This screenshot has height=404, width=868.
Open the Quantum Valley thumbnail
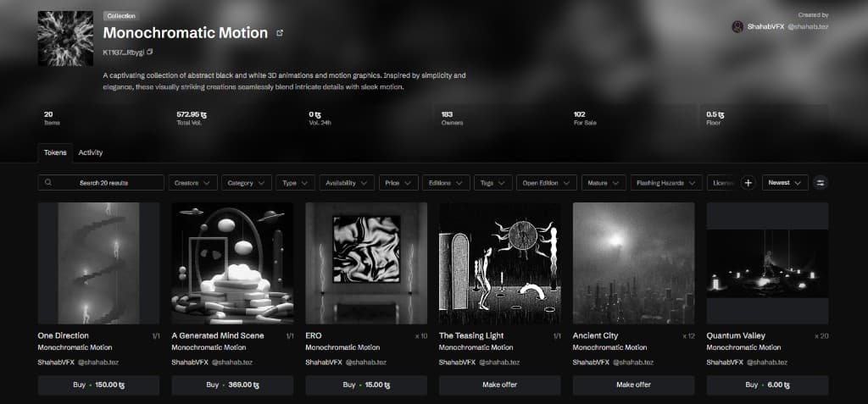[768, 263]
